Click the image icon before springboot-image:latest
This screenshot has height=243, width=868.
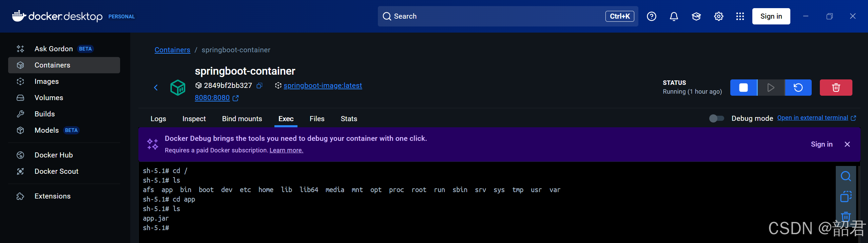[278, 86]
